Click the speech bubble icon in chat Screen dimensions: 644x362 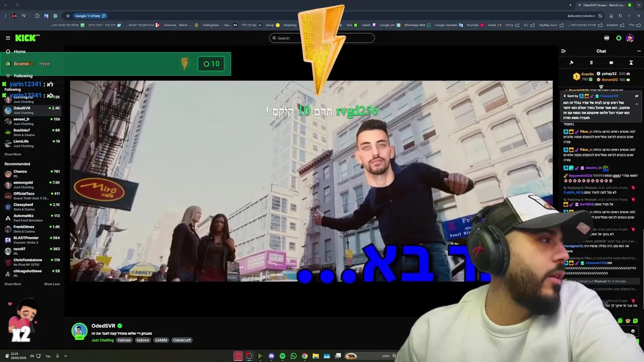(611, 63)
